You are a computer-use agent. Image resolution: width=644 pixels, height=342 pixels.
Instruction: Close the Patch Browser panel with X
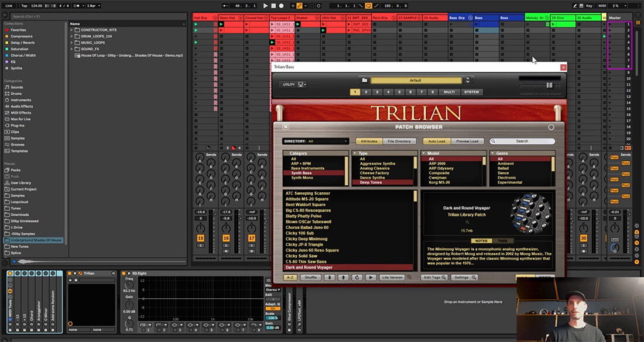point(286,127)
